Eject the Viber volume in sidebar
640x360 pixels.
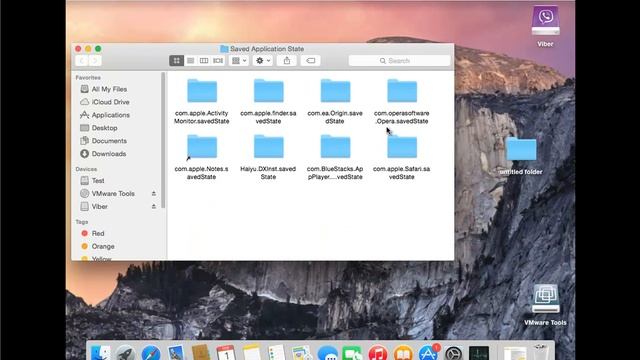[x=154, y=207]
